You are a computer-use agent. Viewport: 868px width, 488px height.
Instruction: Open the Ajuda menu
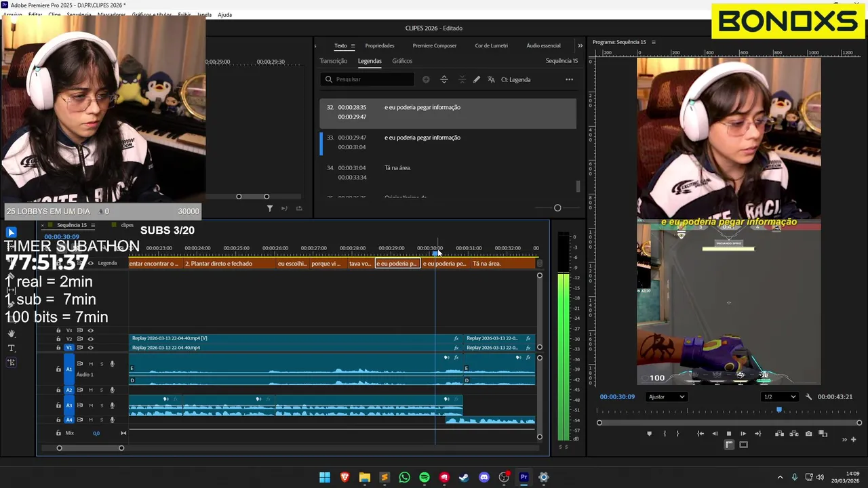225,14
